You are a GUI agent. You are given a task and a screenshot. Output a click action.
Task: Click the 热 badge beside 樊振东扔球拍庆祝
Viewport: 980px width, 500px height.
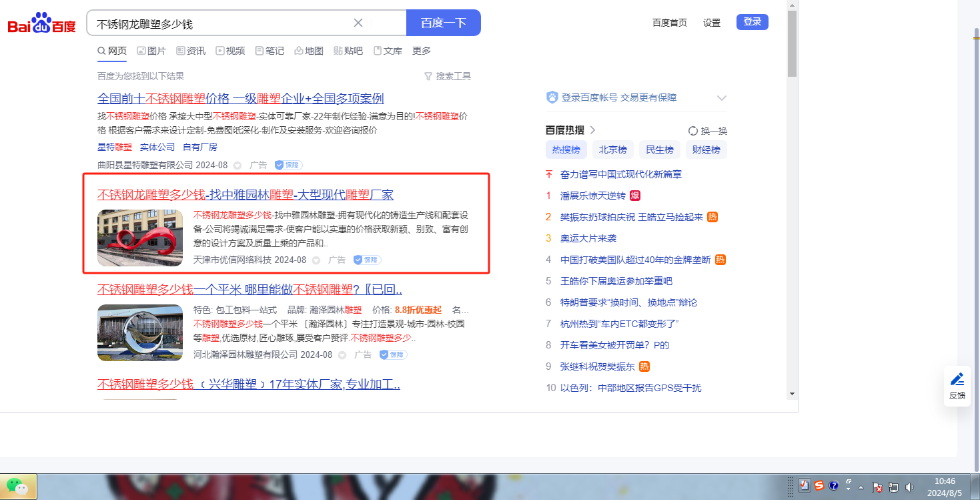(x=712, y=217)
